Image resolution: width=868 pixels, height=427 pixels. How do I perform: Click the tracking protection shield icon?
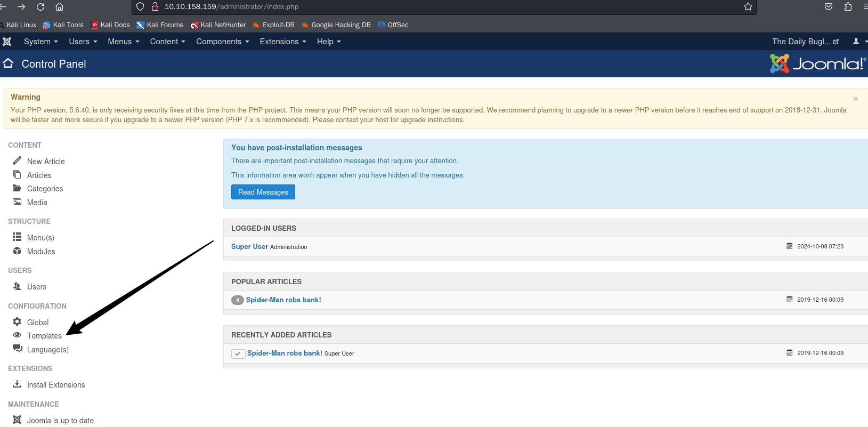tap(140, 7)
